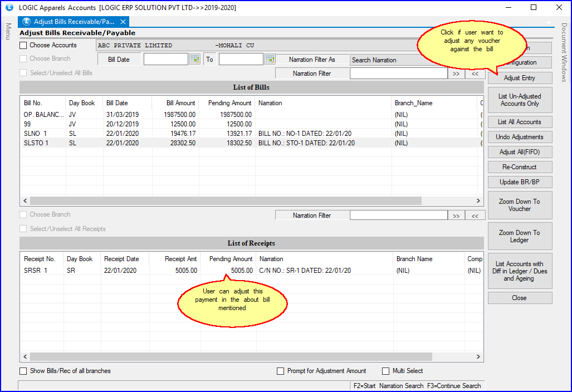Click List of Receipts horizontal scrollbar

[x=231, y=356]
